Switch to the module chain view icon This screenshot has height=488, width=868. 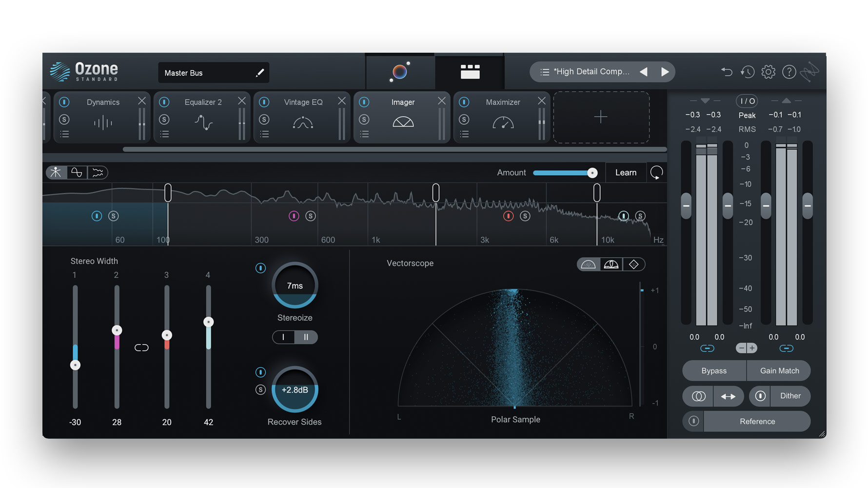pyautogui.click(x=470, y=72)
